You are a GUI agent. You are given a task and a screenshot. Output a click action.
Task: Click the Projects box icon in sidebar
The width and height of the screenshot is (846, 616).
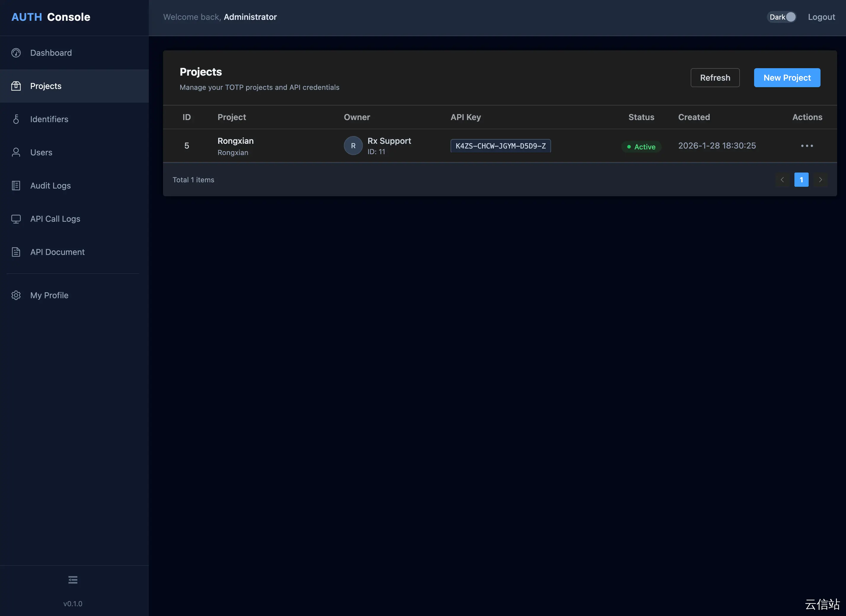[16, 86]
